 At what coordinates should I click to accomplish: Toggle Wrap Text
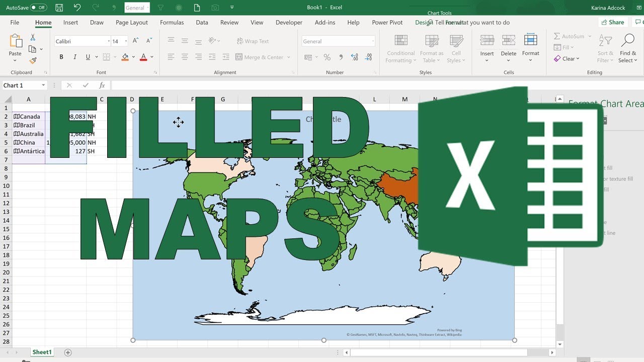tap(252, 41)
